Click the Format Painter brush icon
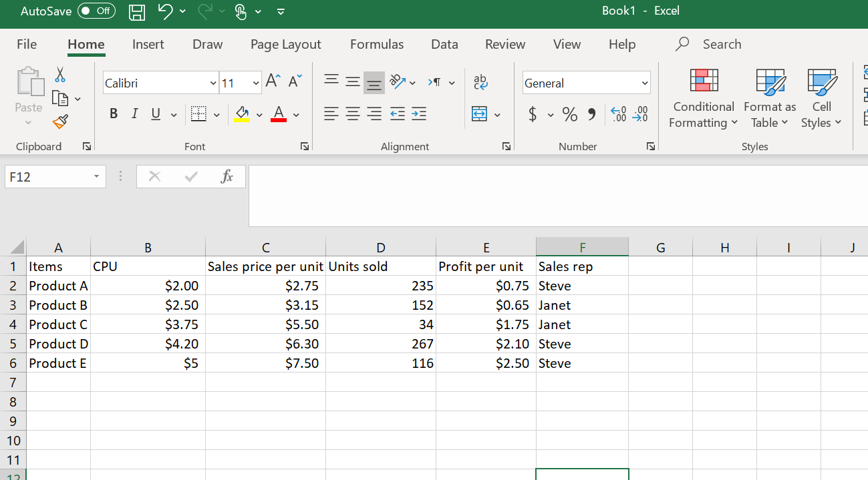The image size is (868, 480). [60, 122]
